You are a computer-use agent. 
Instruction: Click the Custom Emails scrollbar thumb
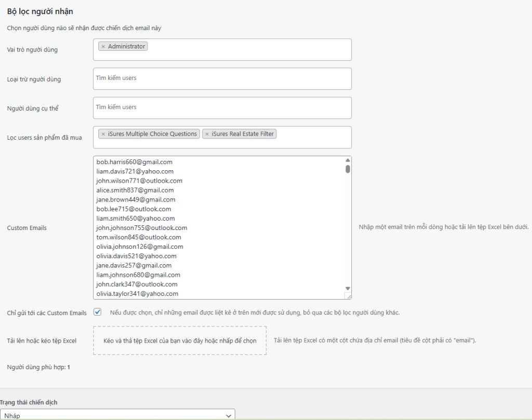pyautogui.click(x=348, y=169)
